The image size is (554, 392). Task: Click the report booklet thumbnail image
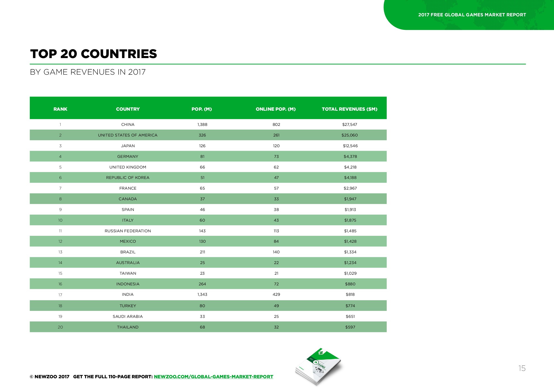pyautogui.click(x=319, y=366)
